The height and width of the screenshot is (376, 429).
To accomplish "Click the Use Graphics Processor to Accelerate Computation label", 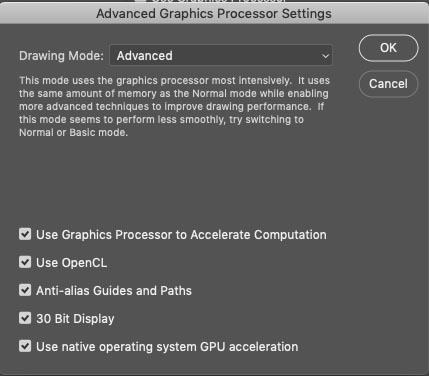I will pos(181,235).
